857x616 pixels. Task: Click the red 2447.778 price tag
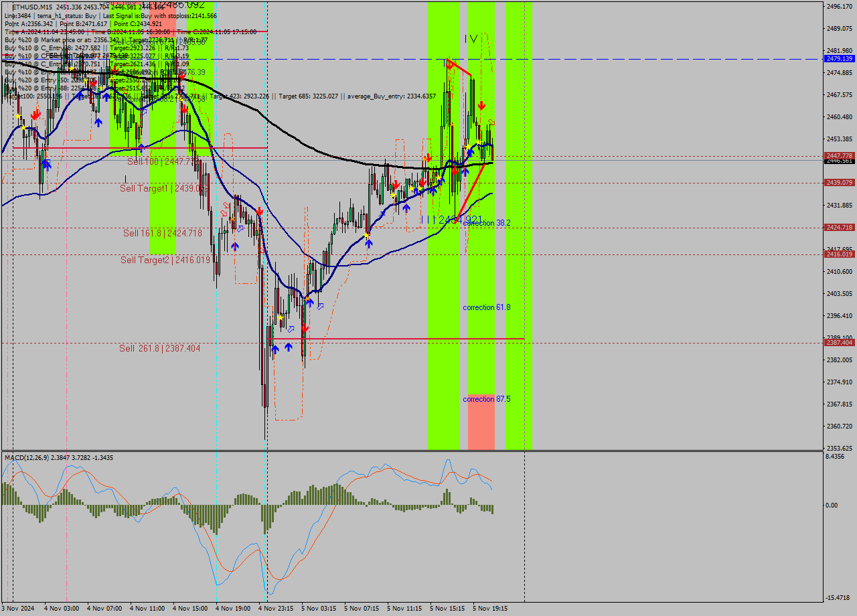[840, 155]
